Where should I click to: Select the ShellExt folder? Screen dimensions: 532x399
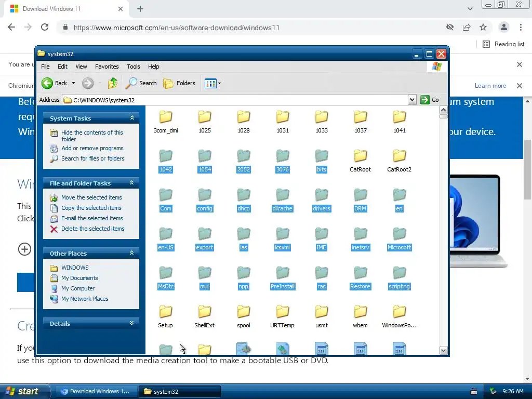[x=205, y=316]
